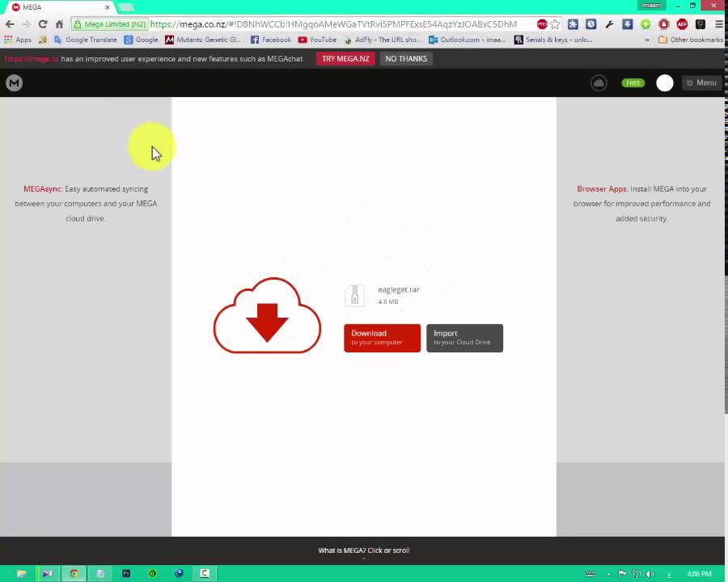
Task: Open the white user avatar circle
Action: click(664, 83)
